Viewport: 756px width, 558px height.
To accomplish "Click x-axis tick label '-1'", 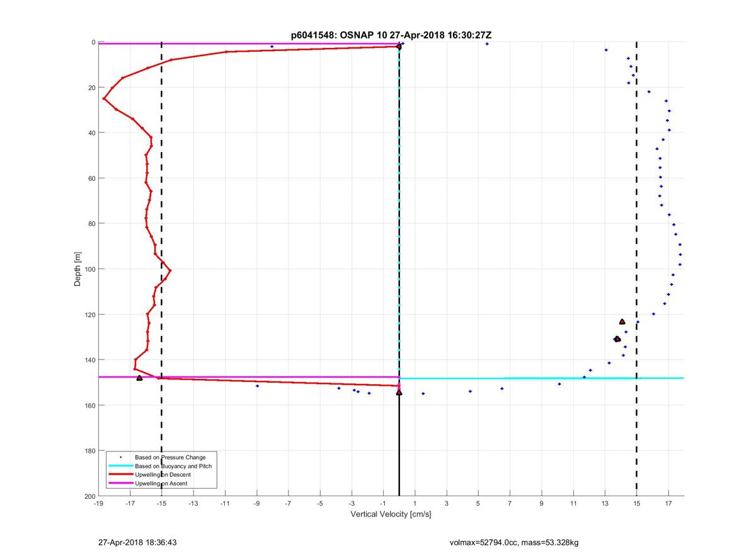I will 383,503.
